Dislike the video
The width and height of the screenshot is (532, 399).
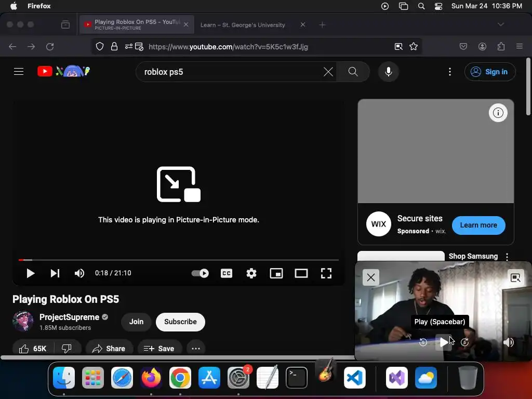[x=67, y=349]
